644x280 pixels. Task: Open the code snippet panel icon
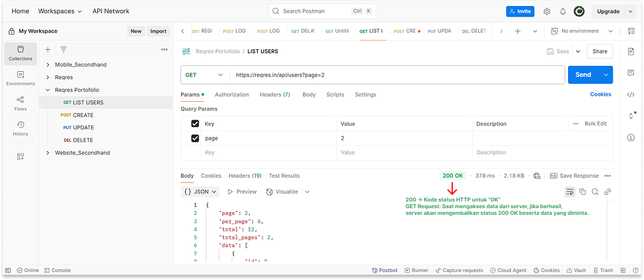pos(631,94)
